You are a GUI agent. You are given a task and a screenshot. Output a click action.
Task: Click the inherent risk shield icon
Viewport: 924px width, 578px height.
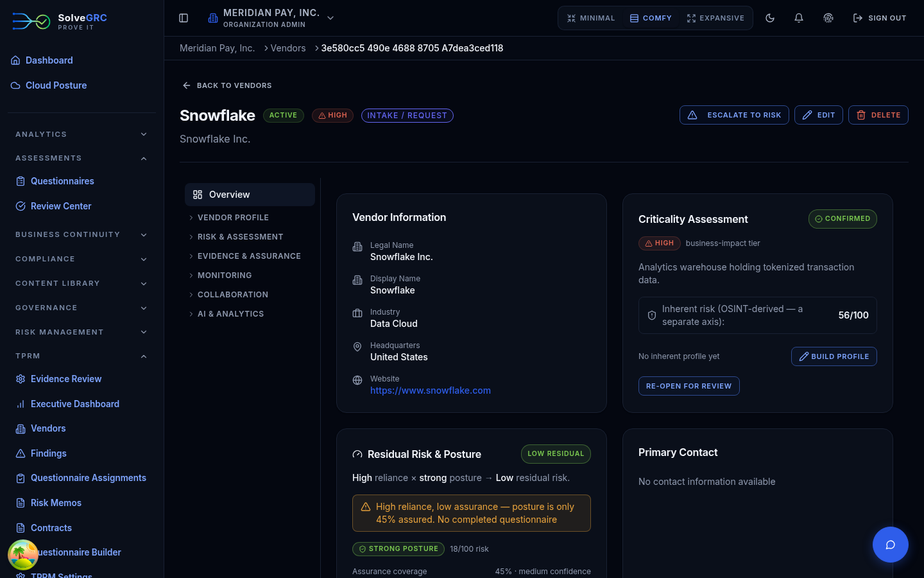pos(652,315)
